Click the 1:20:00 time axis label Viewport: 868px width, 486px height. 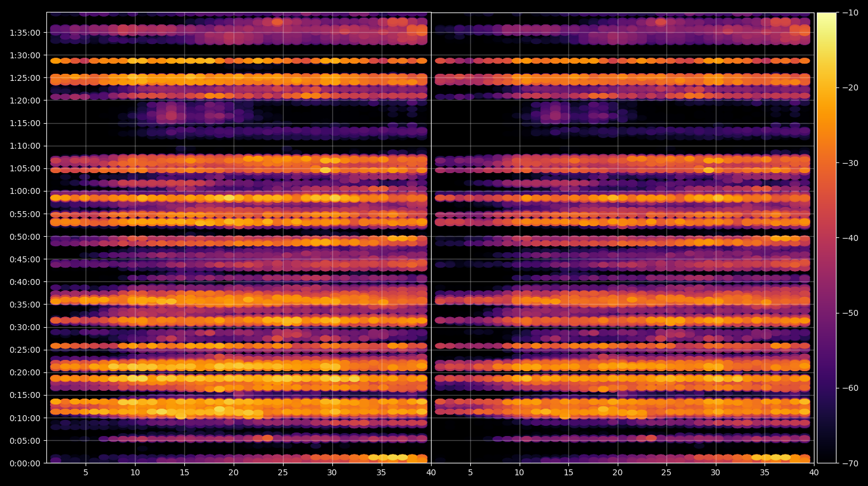click(x=25, y=101)
